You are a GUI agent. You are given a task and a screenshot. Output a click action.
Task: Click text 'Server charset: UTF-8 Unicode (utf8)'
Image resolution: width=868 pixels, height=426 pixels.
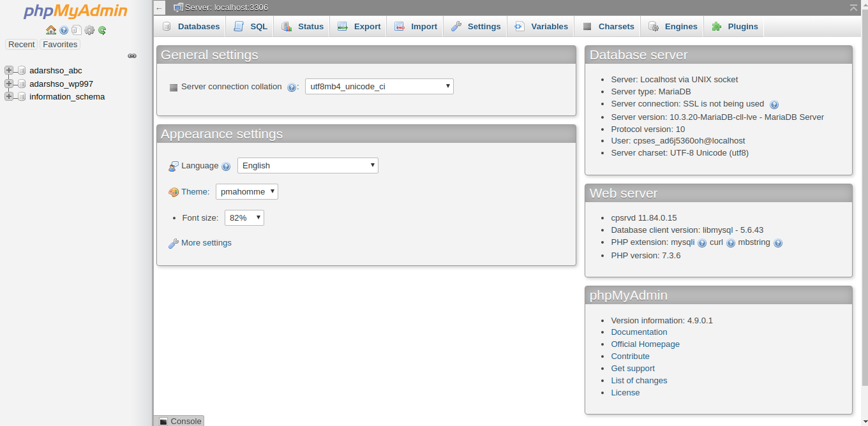coord(680,152)
